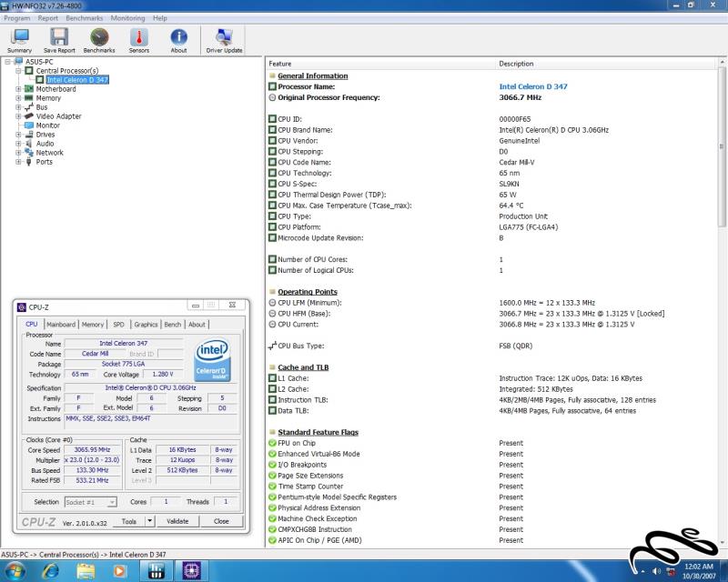Screen dimensions: 728x582
Task: Click the Original Processor Frequency clock icon
Action: tap(272, 97)
